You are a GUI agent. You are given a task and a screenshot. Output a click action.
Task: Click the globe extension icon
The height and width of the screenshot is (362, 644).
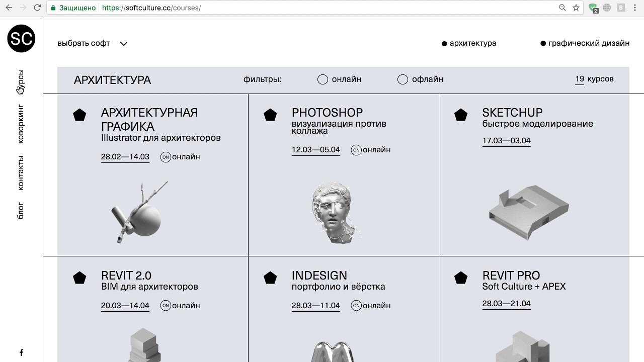pyautogui.click(x=607, y=8)
